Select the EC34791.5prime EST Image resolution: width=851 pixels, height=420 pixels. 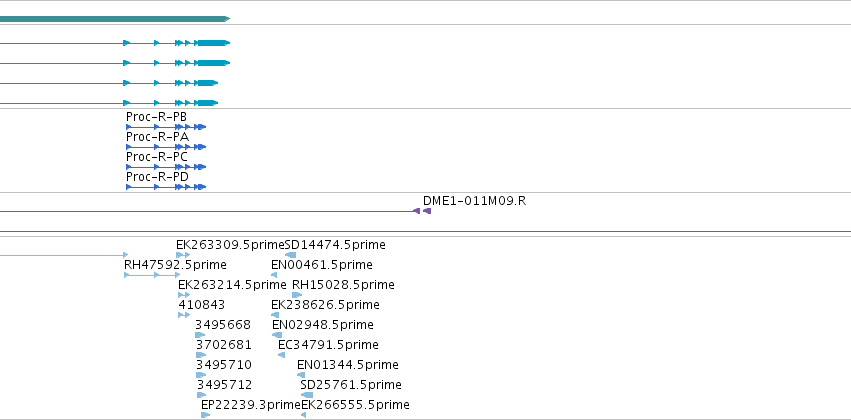pyautogui.click(x=328, y=345)
